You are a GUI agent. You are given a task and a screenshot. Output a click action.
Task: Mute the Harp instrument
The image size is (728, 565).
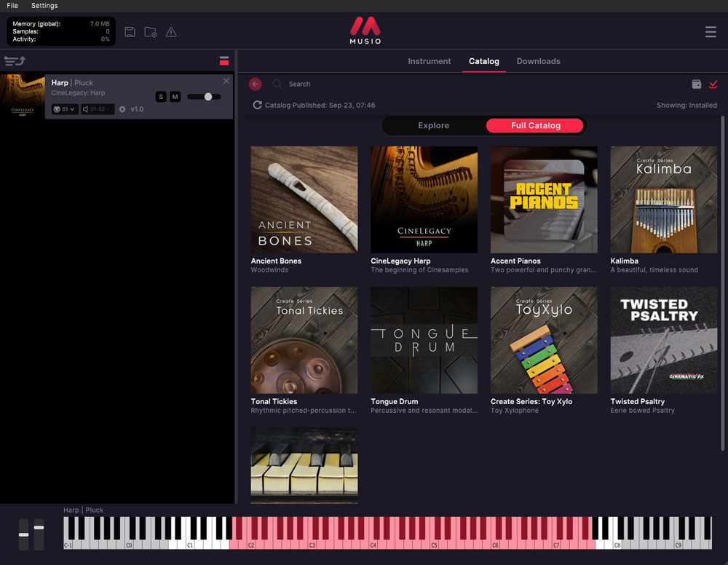(175, 97)
